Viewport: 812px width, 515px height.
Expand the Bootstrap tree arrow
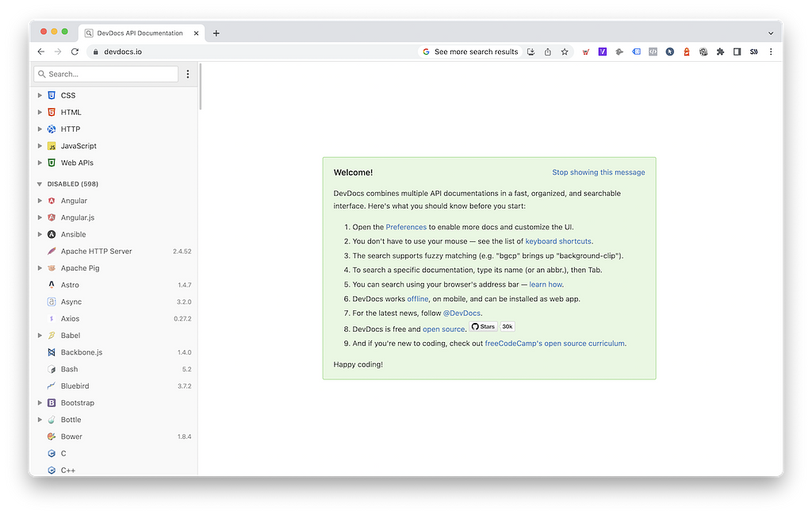[x=40, y=402]
